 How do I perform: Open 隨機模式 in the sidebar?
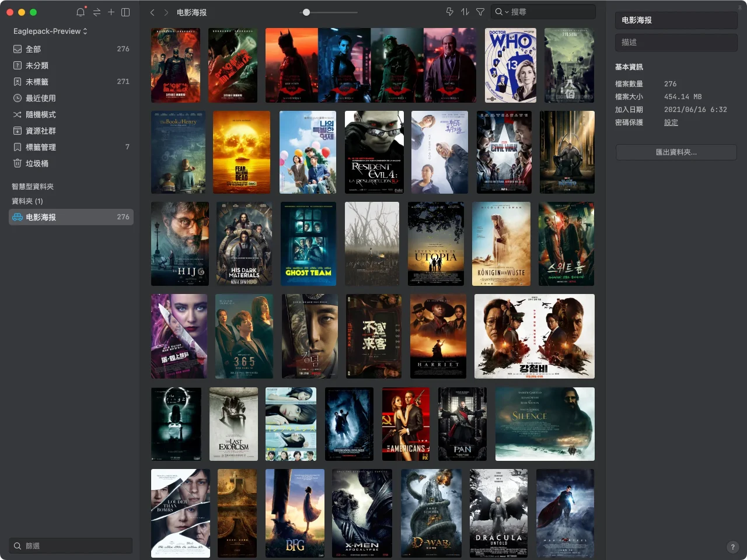pos(71,114)
